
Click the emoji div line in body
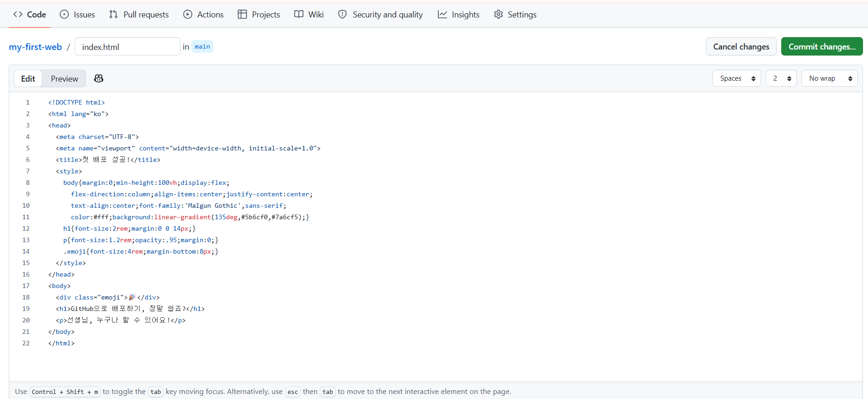tap(108, 297)
